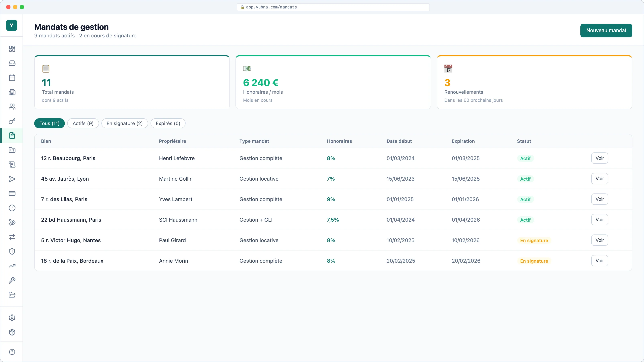Open the cube package icon in sidebar
The height and width of the screenshot is (362, 644).
12,332
